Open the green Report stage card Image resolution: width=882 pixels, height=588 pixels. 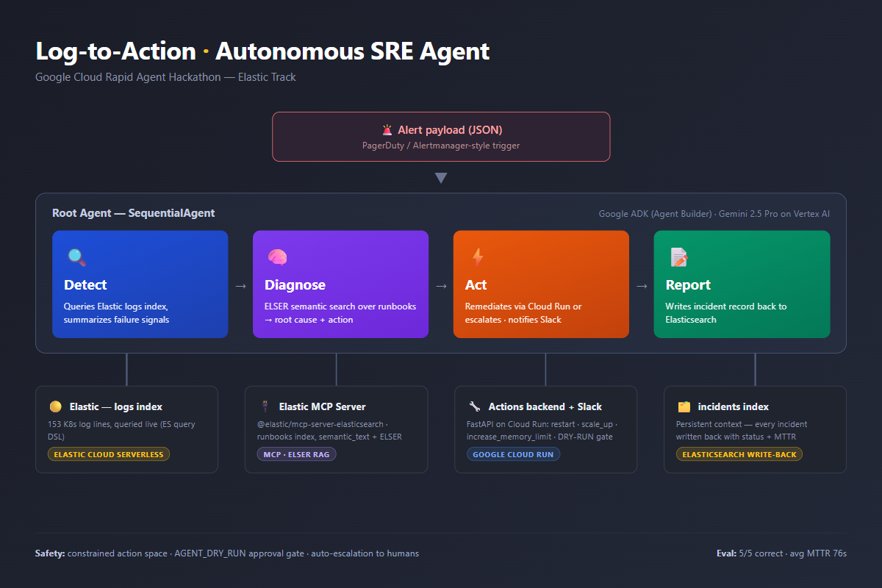click(742, 284)
